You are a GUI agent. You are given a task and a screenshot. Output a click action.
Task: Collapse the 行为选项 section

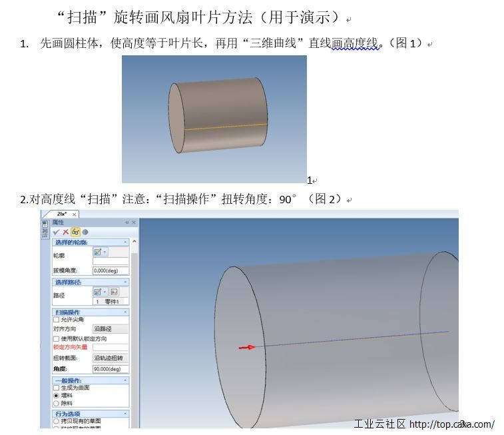(x=125, y=414)
